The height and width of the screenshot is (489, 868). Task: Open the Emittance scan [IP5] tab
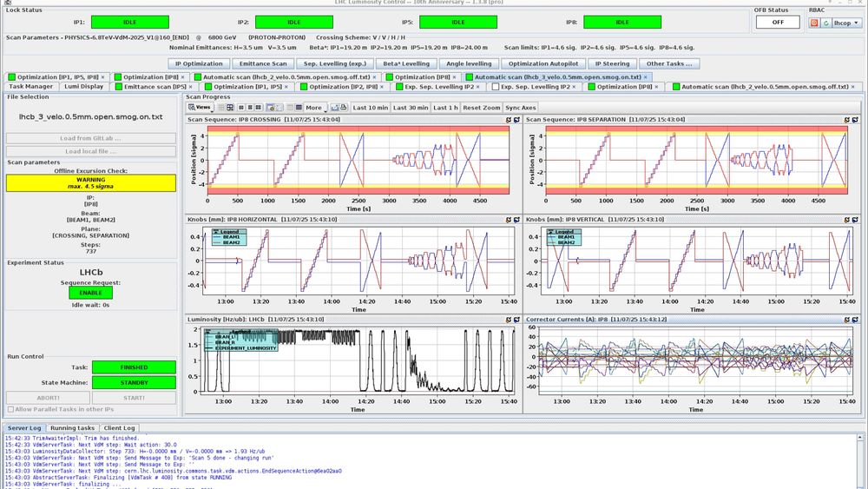click(x=155, y=87)
